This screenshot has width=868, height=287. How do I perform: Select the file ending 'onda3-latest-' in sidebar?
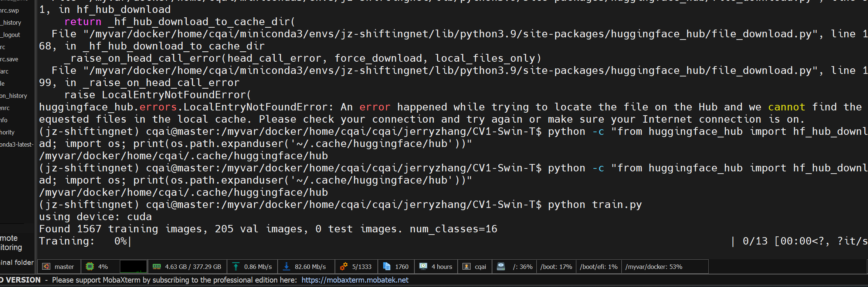pyautogui.click(x=17, y=144)
